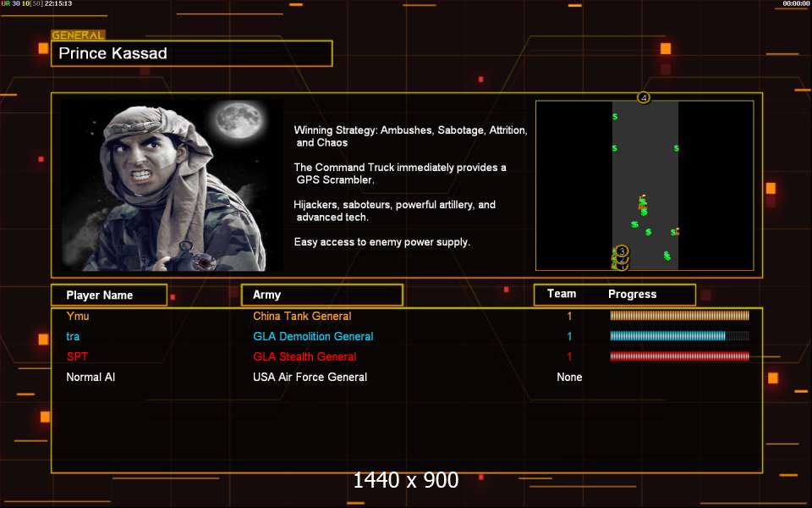Click the moon in the portrait
The image size is (812, 508).
[x=239, y=119]
